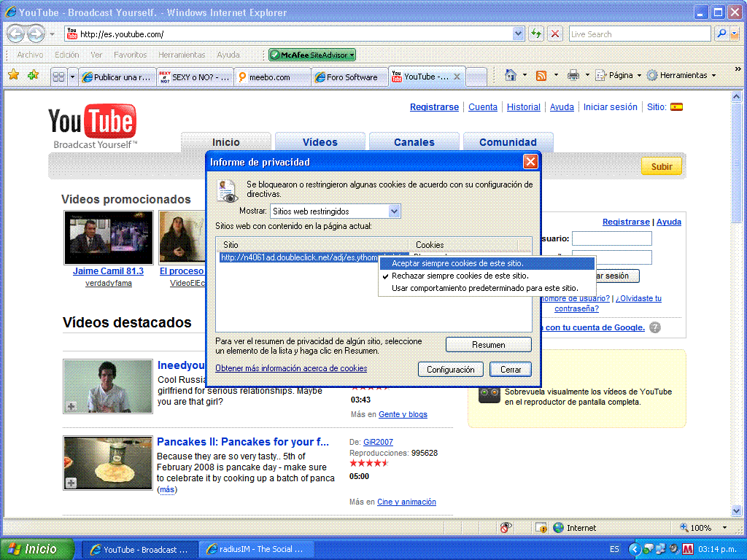Choose 'Rechazar siempre cookies de este sitio'

tap(487, 276)
